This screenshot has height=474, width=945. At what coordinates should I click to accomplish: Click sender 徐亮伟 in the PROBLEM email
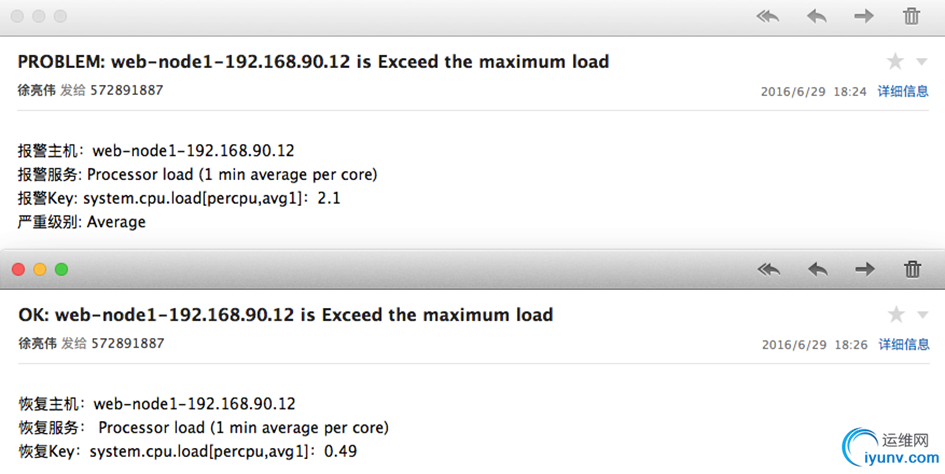click(37, 90)
